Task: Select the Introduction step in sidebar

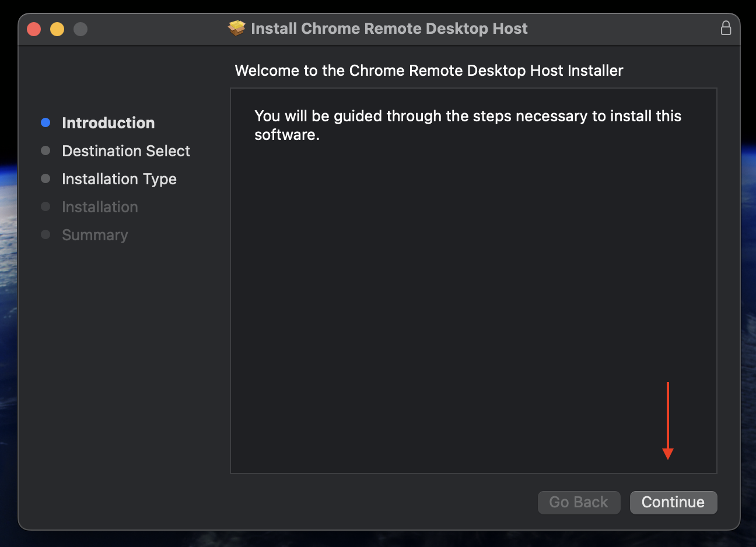Action: point(108,123)
